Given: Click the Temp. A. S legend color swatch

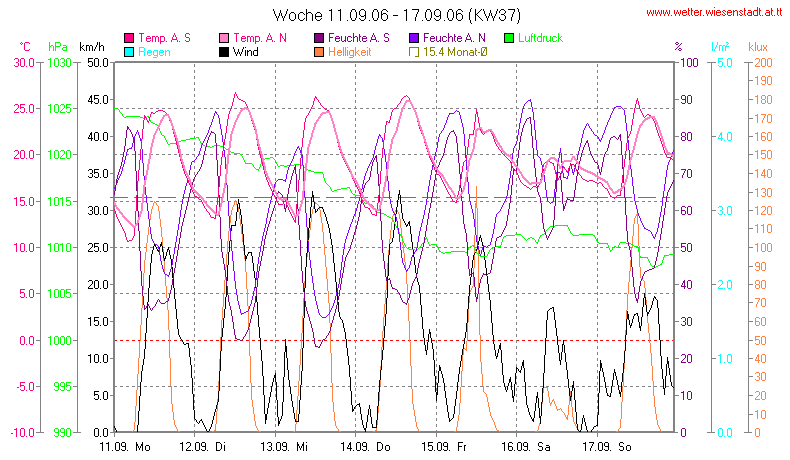Looking at the screenshot, I should coord(129,38).
